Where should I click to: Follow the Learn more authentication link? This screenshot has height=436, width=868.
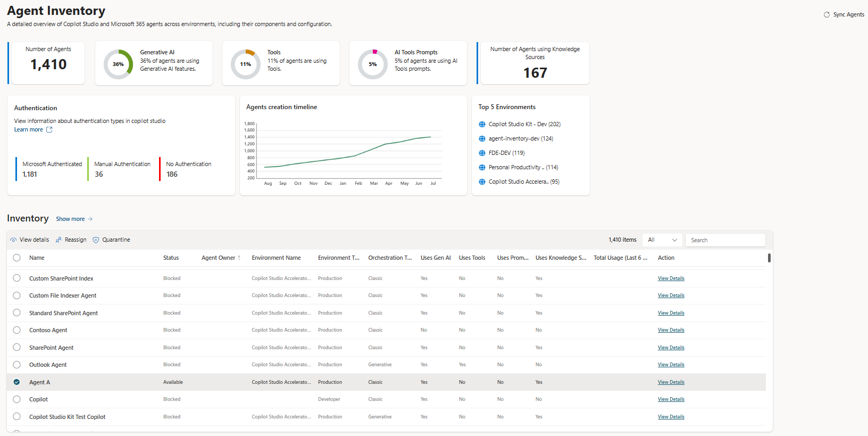tap(29, 129)
